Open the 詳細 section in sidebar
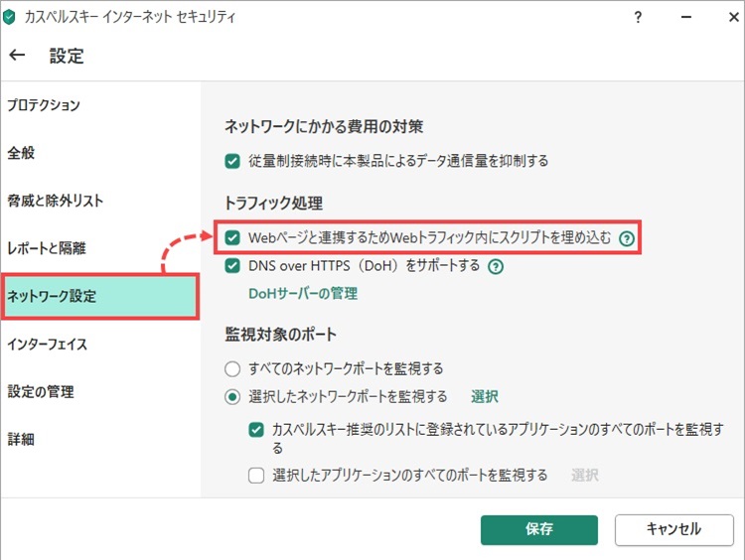 pos(21,439)
